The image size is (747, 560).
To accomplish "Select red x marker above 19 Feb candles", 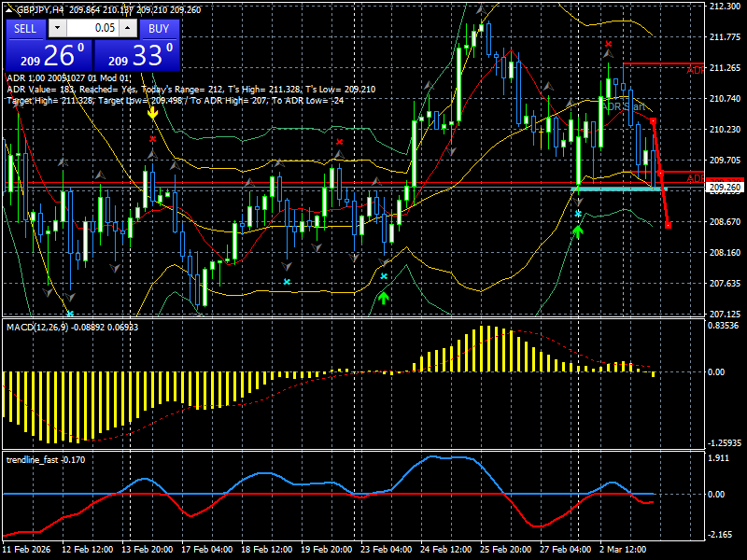I will 339,142.
